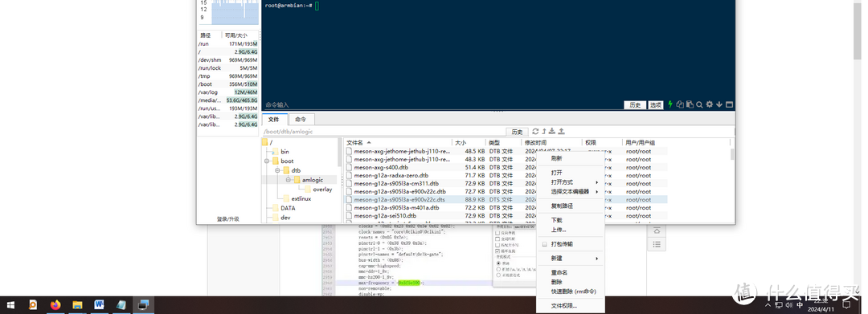Viewport: 868px width, 314px height.
Task: Click file icon of meson-axg-s400.dtb
Action: pyautogui.click(x=350, y=168)
